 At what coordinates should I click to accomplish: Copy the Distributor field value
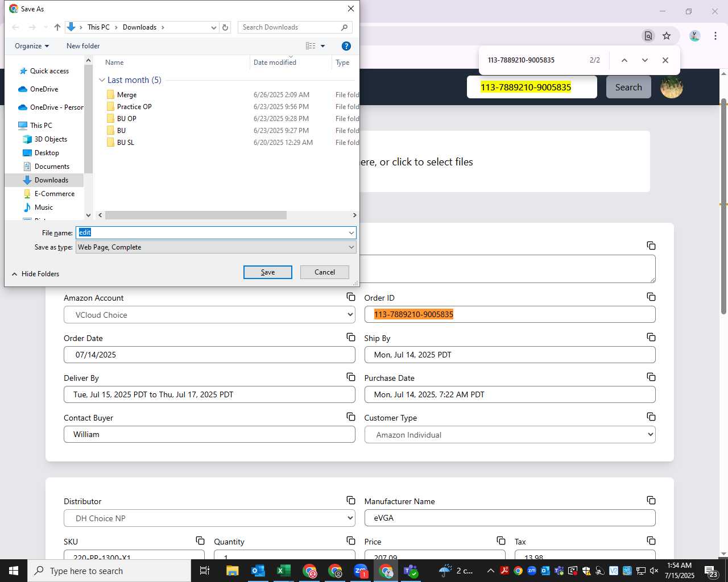click(x=351, y=500)
